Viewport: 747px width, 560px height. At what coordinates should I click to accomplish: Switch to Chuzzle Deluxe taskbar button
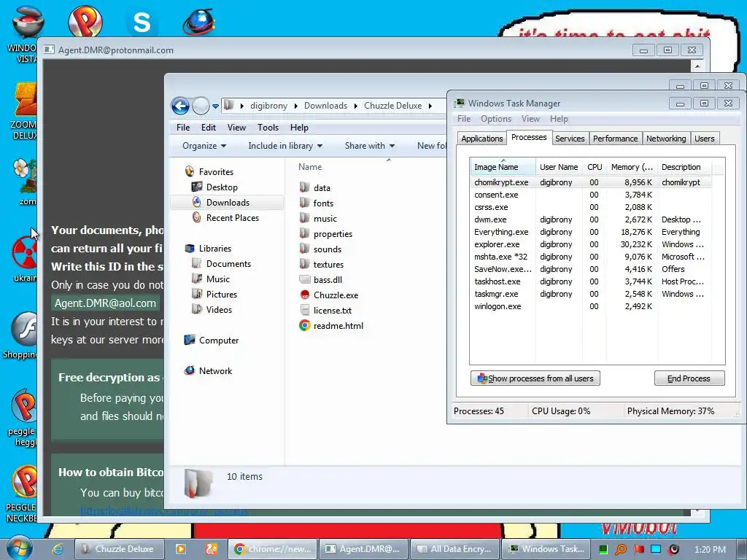119,549
